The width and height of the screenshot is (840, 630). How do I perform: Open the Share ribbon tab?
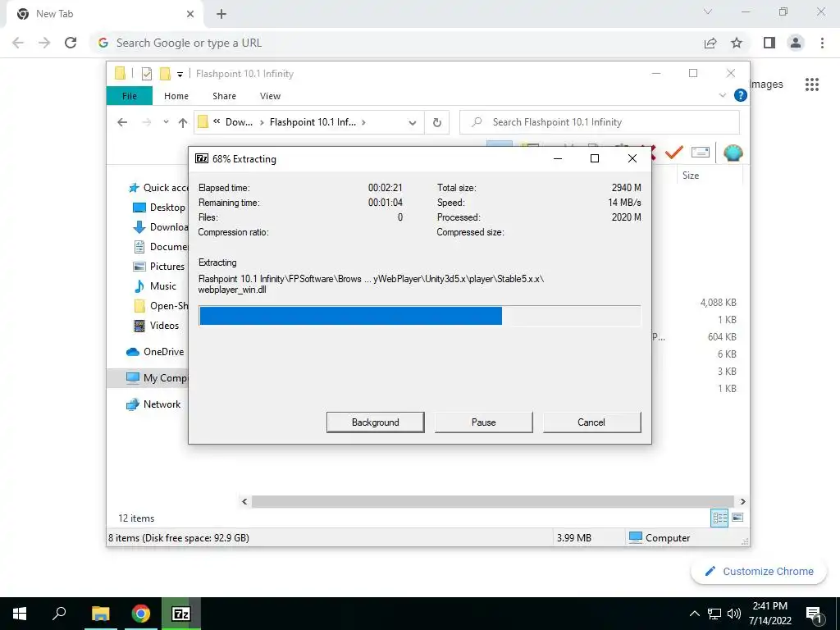(x=224, y=96)
